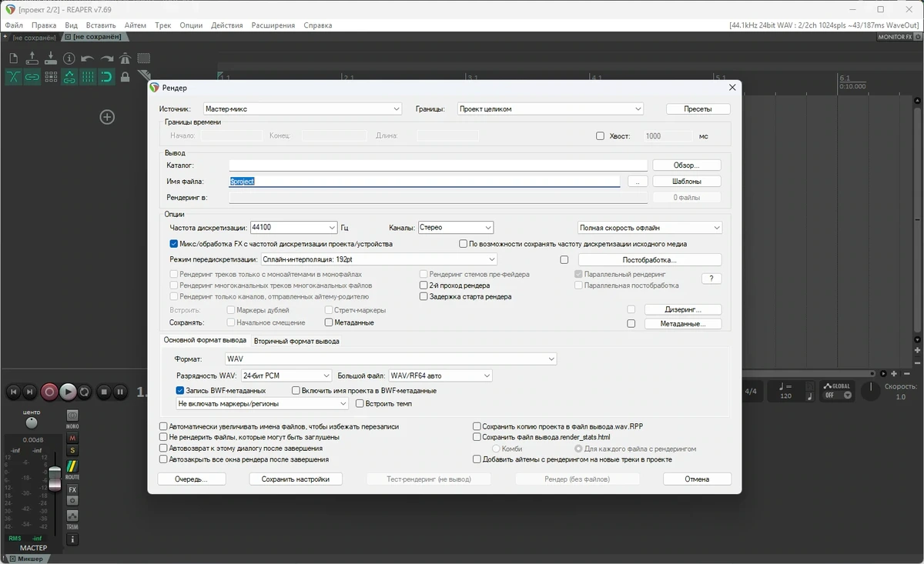Image resolution: width=924 pixels, height=564 pixels.
Task: Enable 2-й проход рендера checkbox
Action: (423, 285)
